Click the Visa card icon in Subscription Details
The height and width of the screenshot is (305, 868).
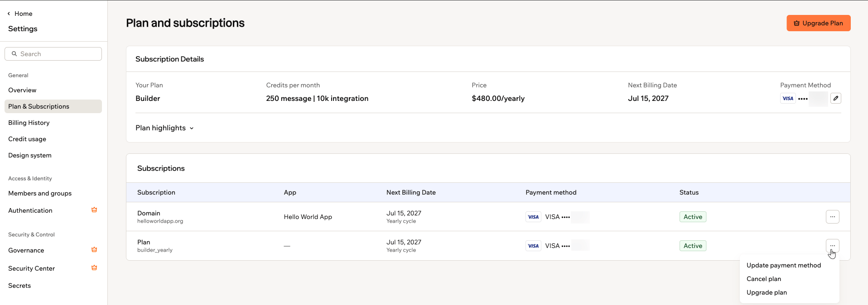click(788, 98)
